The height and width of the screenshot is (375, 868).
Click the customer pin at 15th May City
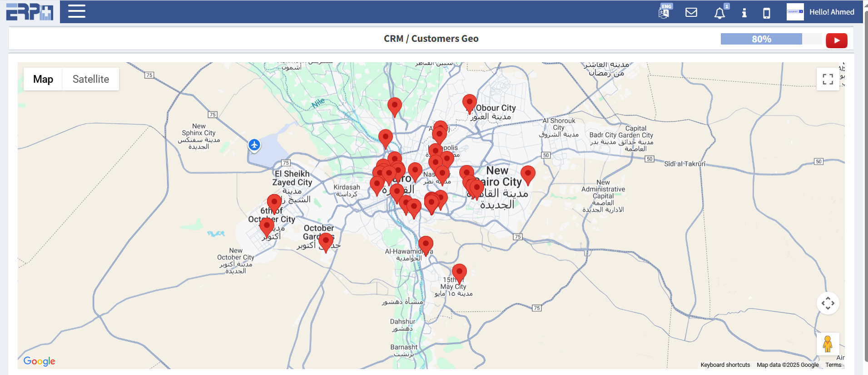coord(459,272)
